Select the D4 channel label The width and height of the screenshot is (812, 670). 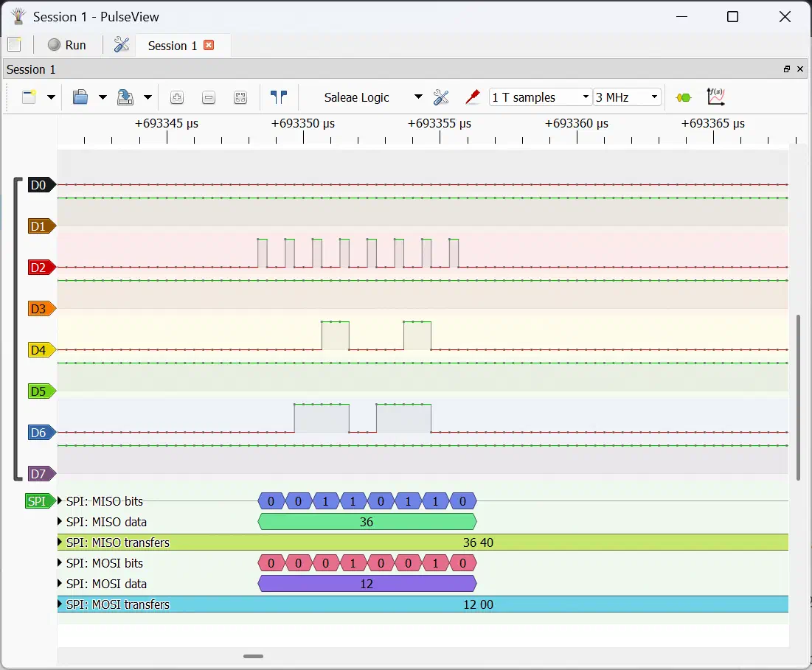[41, 350]
